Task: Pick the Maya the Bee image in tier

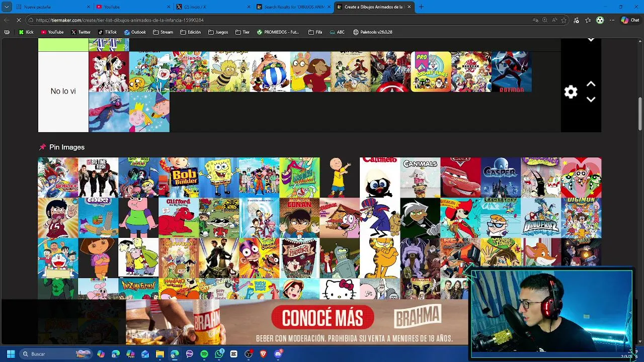Action: click(x=230, y=72)
